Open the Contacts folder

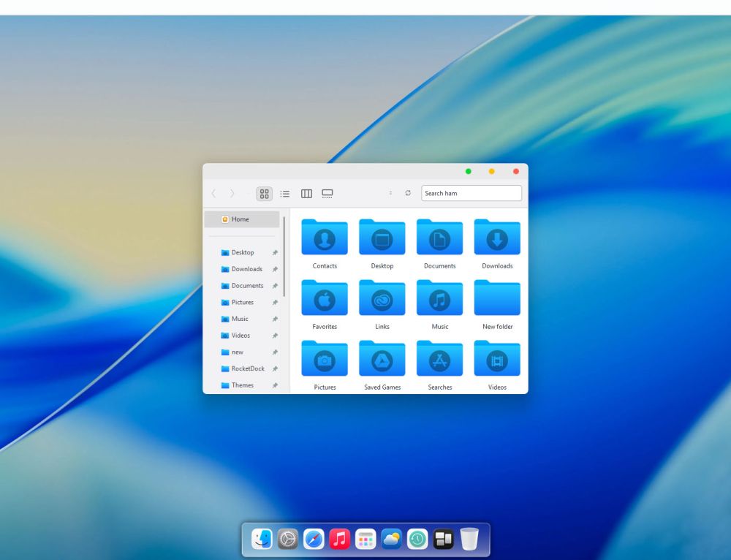point(324,238)
